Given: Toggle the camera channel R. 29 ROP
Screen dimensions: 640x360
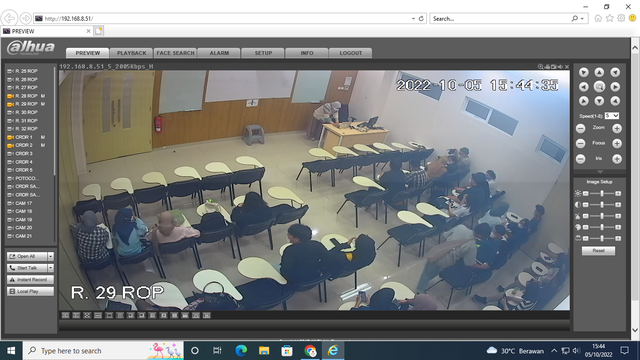Looking at the screenshot, I should click(26, 104).
